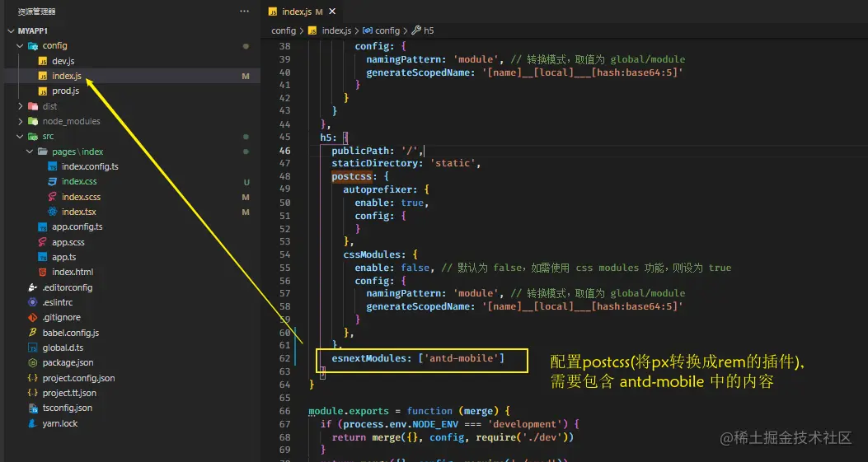Click line number 62 in gutter

pyautogui.click(x=284, y=358)
